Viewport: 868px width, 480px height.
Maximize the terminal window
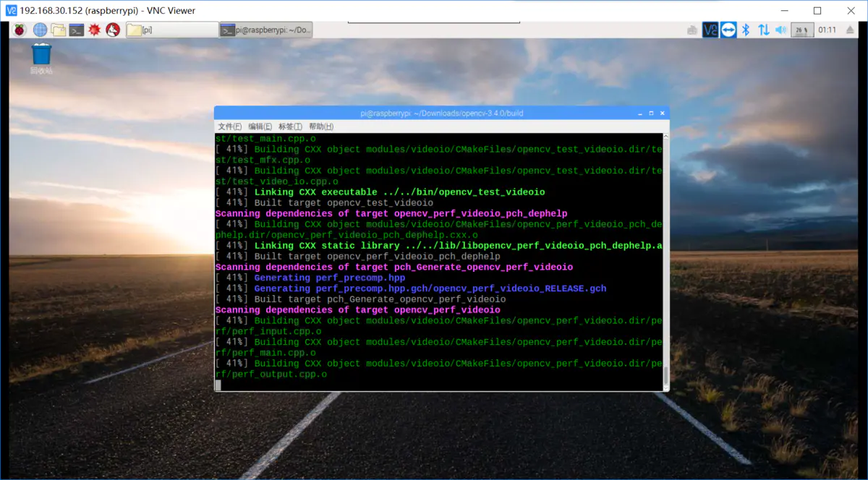[x=651, y=113]
